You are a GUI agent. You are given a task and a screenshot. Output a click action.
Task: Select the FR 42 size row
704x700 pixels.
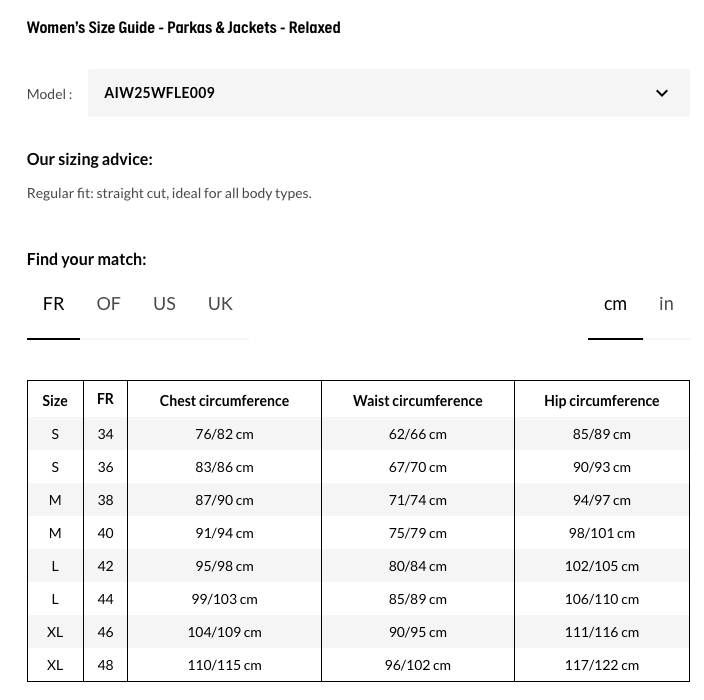(105, 566)
